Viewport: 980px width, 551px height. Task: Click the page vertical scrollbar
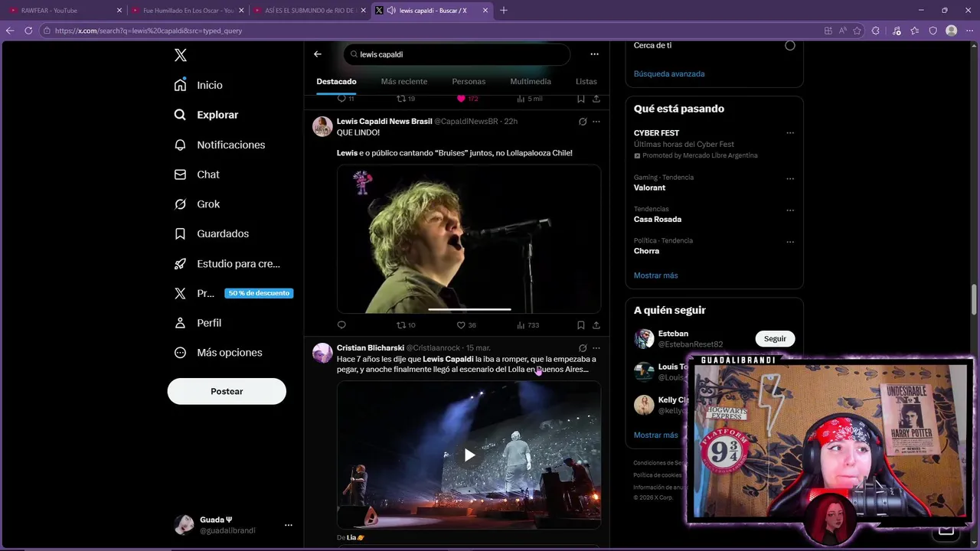point(975,298)
